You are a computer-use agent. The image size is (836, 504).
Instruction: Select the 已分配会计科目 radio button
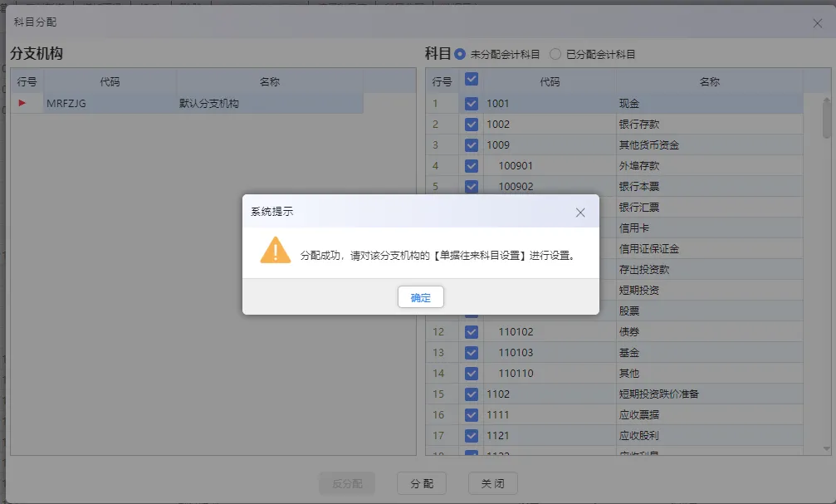[x=555, y=54]
